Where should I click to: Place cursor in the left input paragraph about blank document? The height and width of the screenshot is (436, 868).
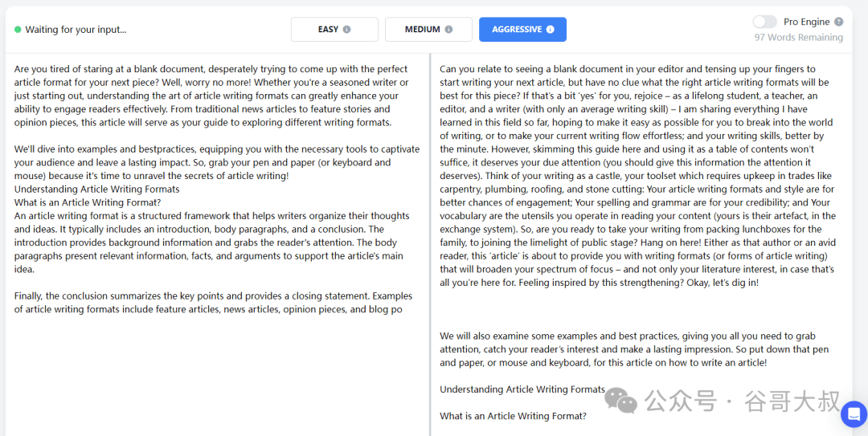[x=214, y=96]
